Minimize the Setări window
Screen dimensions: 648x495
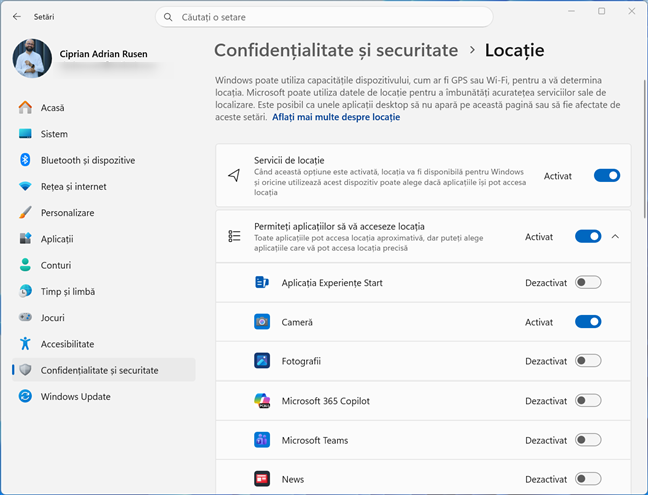pos(571,11)
